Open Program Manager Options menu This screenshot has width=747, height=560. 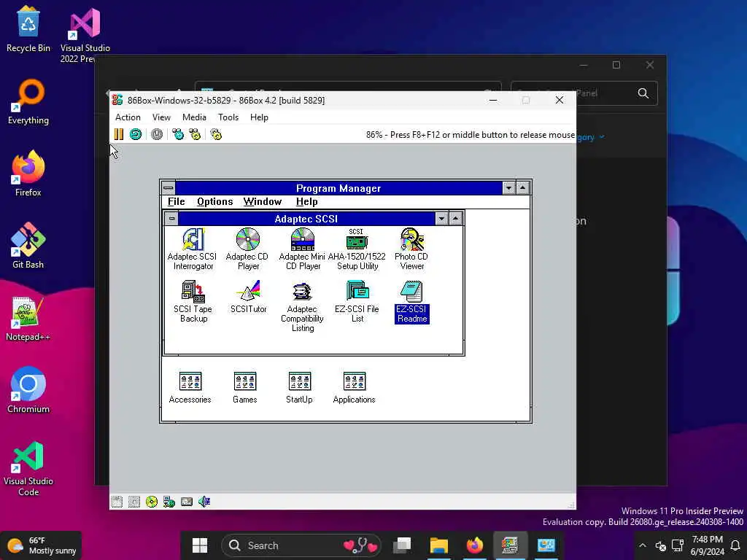(x=215, y=201)
